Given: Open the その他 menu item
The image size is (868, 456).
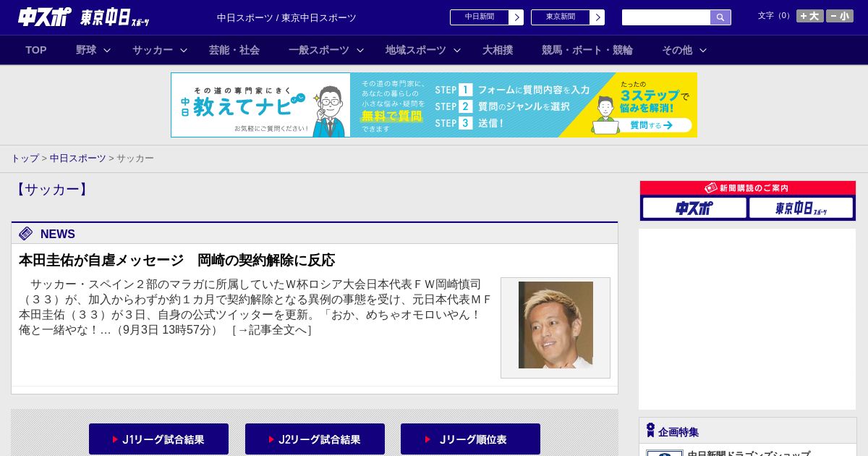Looking at the screenshot, I should coord(677,50).
